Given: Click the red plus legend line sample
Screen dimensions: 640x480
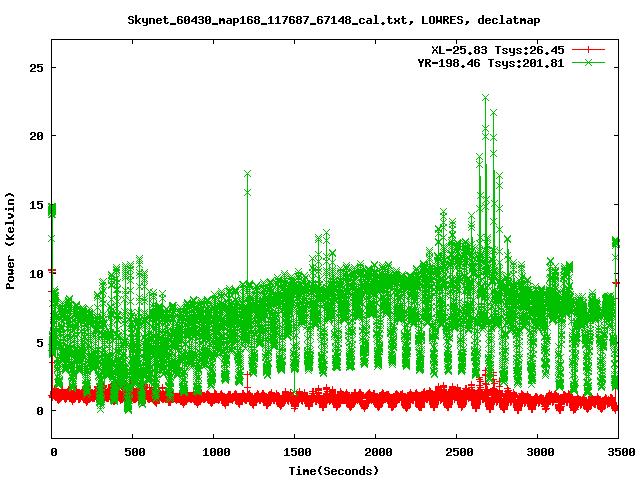Looking at the screenshot, I should 588,50.
